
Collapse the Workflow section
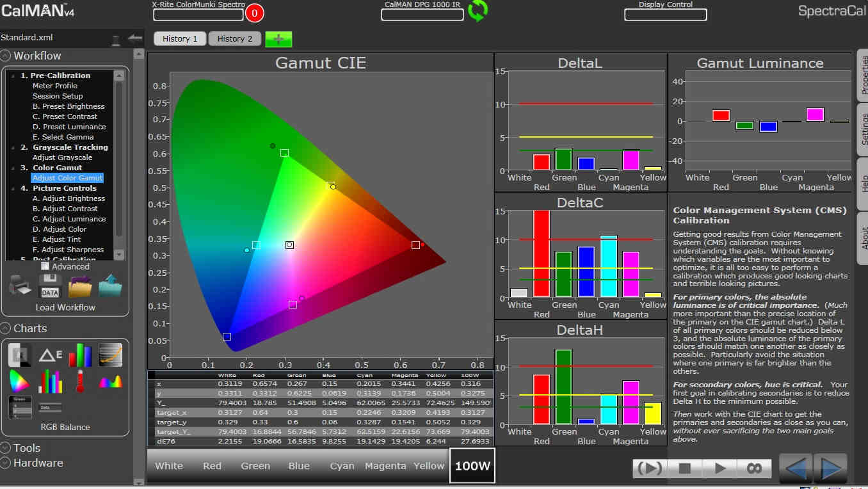pos(6,56)
